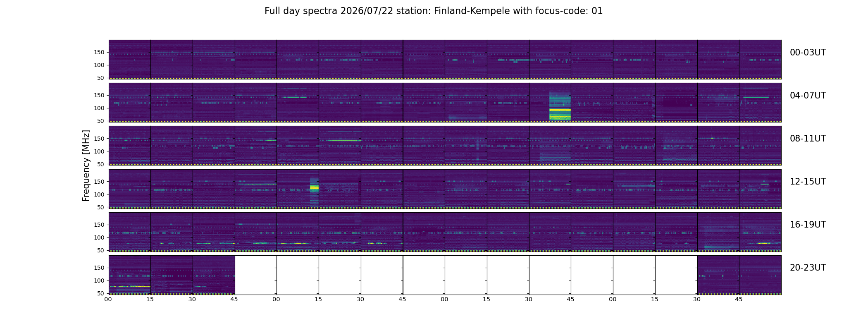This screenshot has height=331, width=868.
Task: Click the rightmost 45 time tick label
Action: click(739, 299)
